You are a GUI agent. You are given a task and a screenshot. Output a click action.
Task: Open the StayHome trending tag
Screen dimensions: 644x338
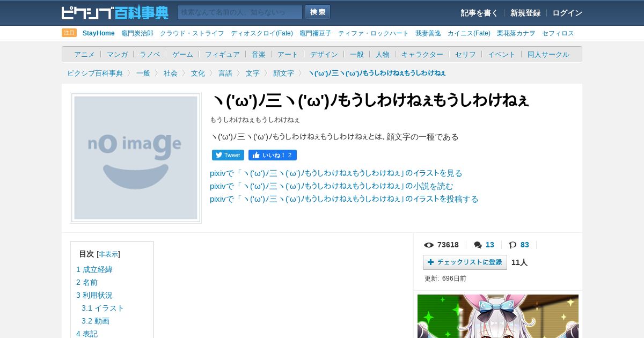[x=99, y=33]
